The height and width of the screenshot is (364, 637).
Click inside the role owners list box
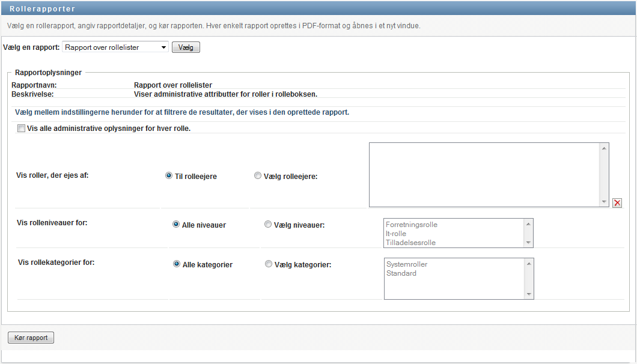[484, 174]
